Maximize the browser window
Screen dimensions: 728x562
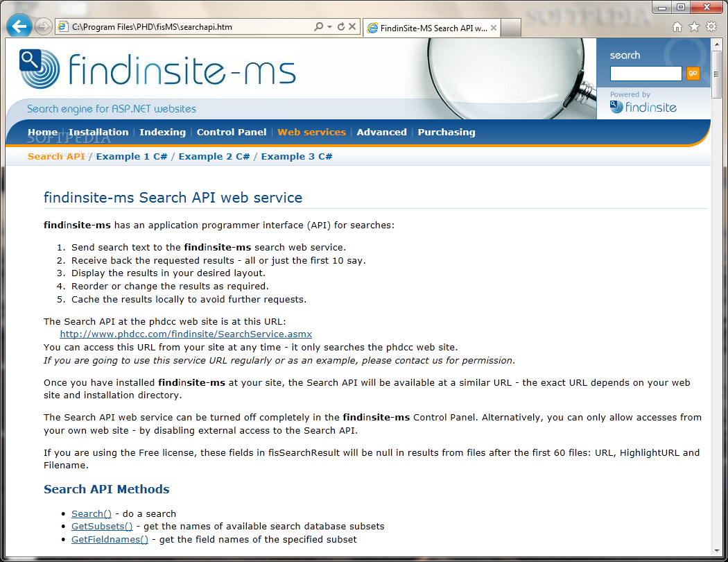coord(681,7)
